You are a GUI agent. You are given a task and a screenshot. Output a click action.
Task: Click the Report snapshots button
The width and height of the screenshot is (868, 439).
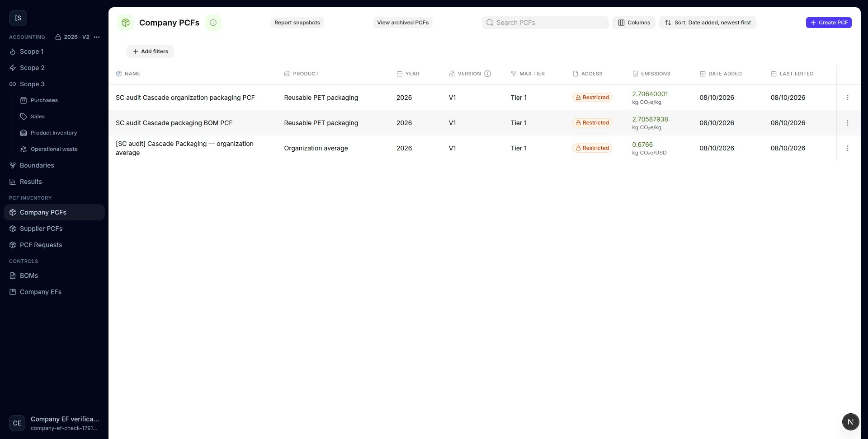pos(297,23)
